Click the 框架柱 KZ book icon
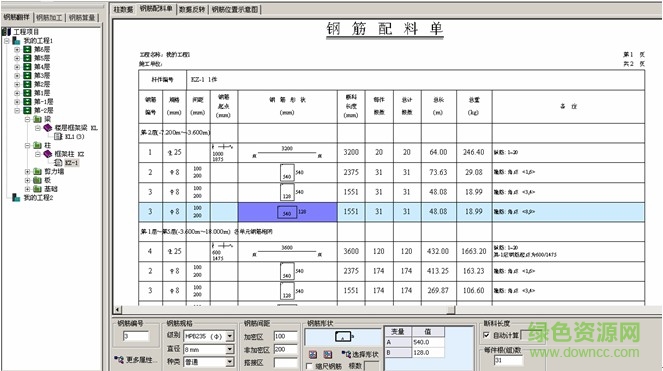Viewport: 663px width, 371px height. [x=48, y=154]
